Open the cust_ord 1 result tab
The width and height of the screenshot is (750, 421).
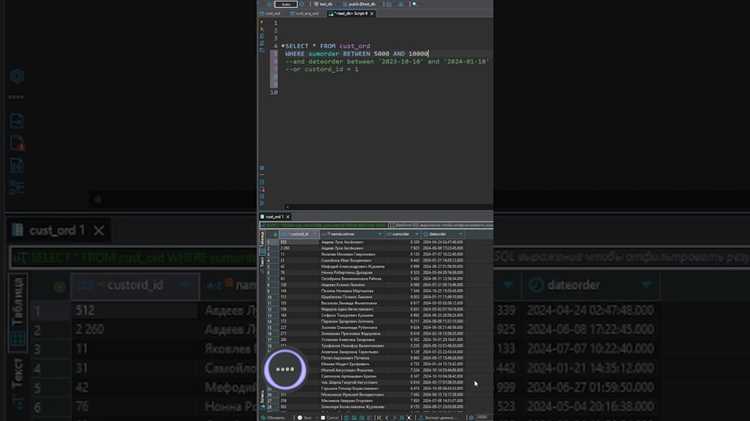pos(275,217)
